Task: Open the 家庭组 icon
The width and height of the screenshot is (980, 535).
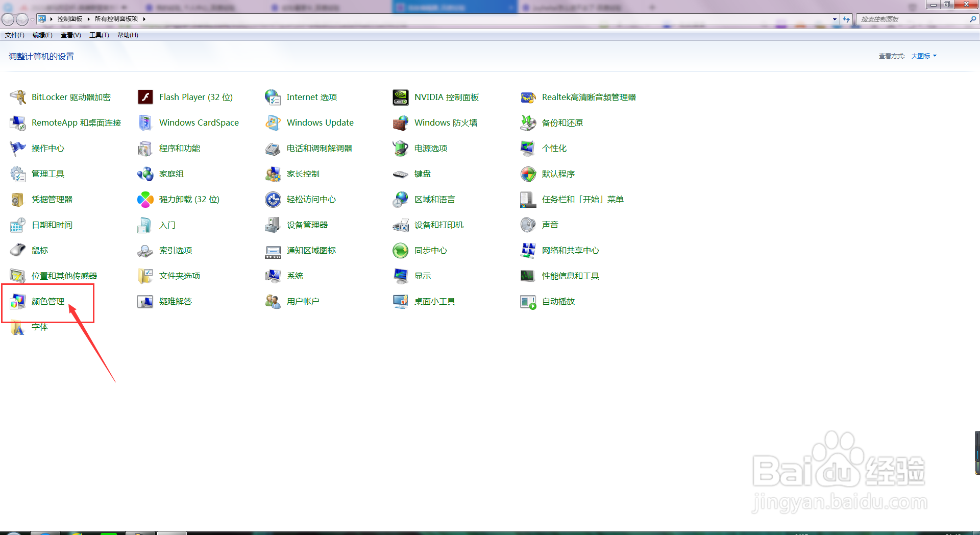Action: pos(145,174)
